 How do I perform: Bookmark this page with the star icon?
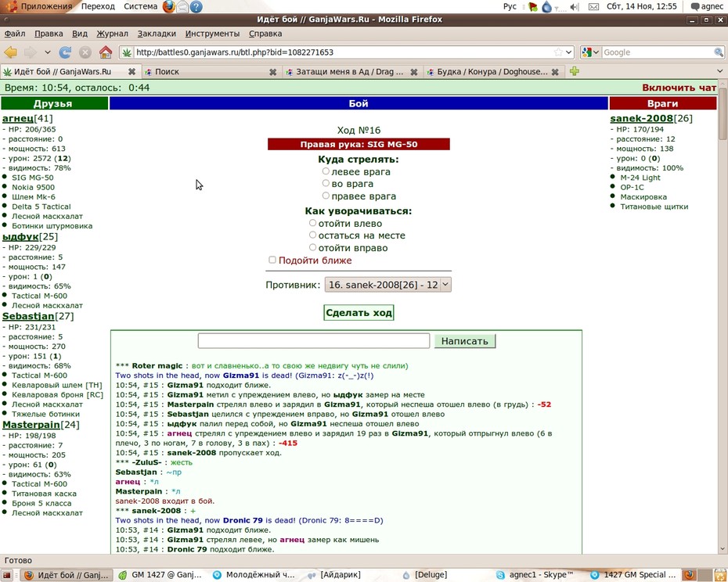pos(558,52)
